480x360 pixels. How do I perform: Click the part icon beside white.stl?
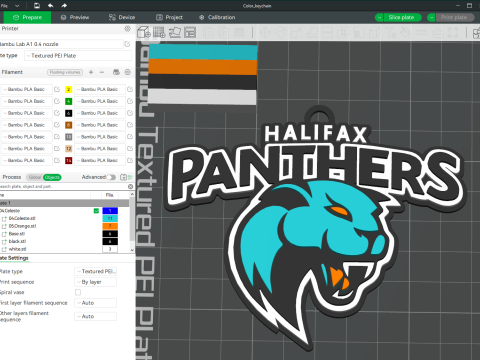tap(4, 249)
